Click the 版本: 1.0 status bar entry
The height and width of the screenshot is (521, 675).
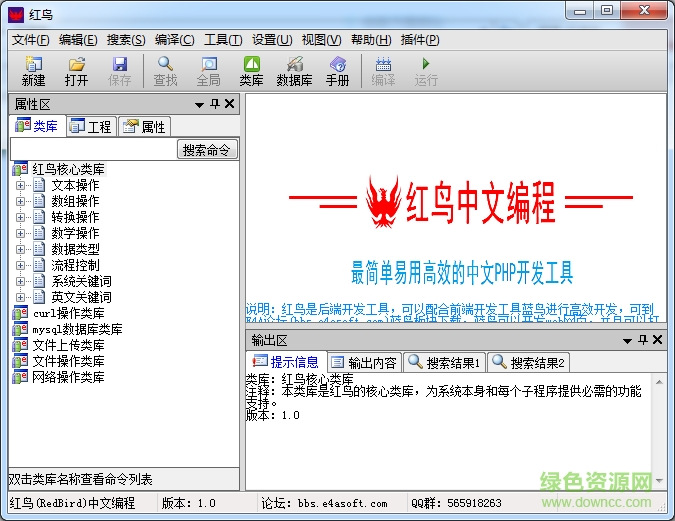(189, 503)
